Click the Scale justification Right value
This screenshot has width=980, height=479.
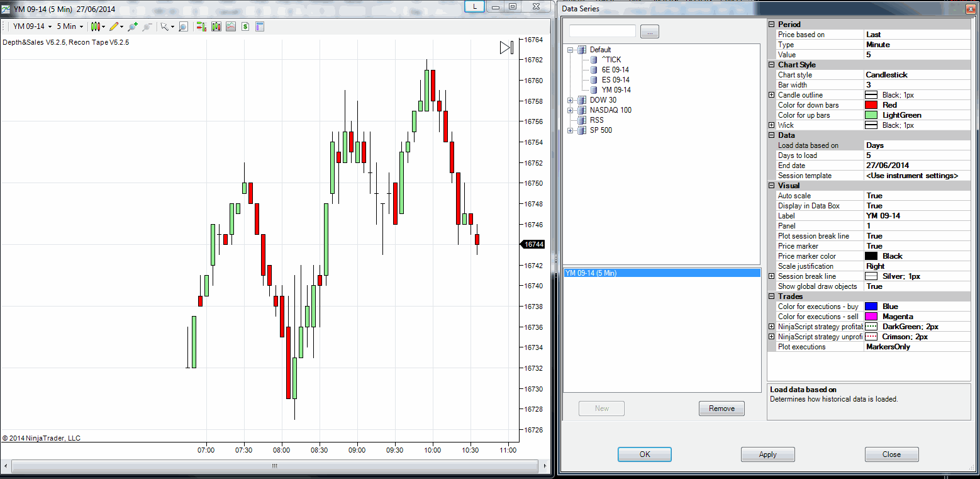918,266
